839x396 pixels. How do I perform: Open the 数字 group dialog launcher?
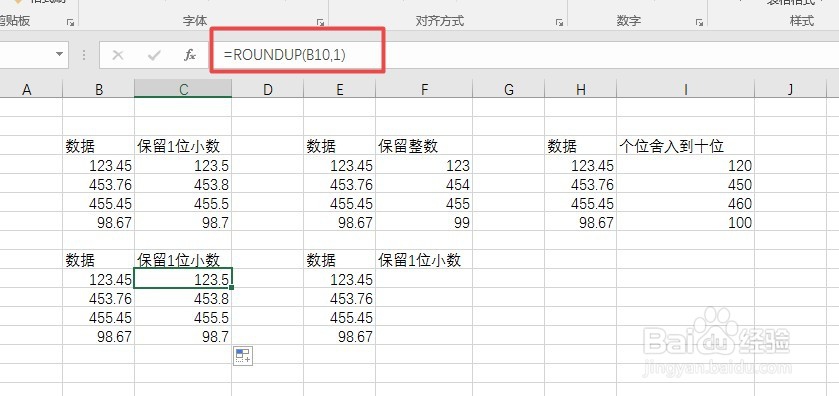(699, 22)
